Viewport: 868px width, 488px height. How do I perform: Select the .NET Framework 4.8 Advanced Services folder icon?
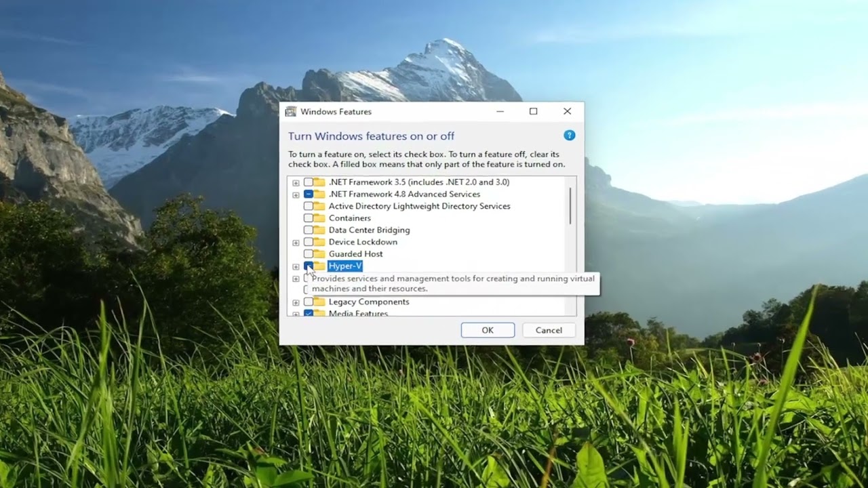click(x=319, y=195)
